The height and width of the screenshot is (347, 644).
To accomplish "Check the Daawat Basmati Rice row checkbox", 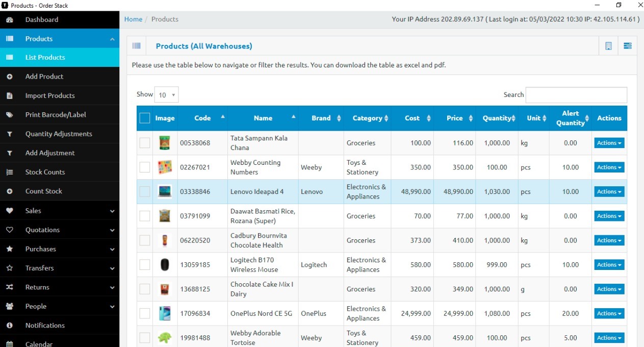I will click(145, 216).
